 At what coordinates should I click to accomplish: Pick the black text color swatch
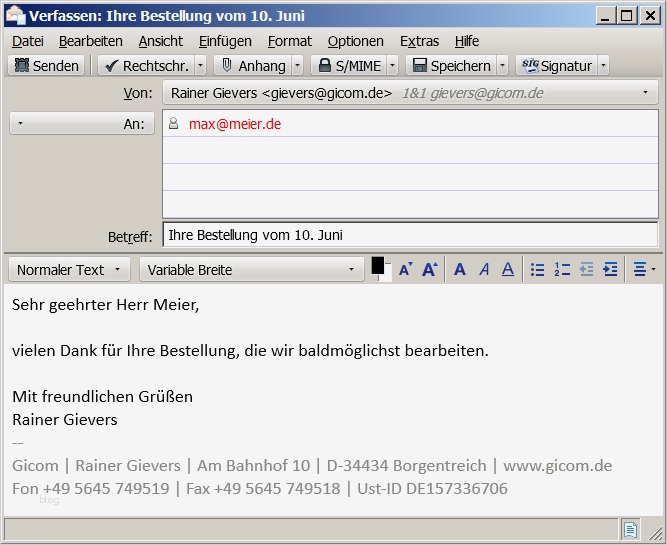(378, 266)
